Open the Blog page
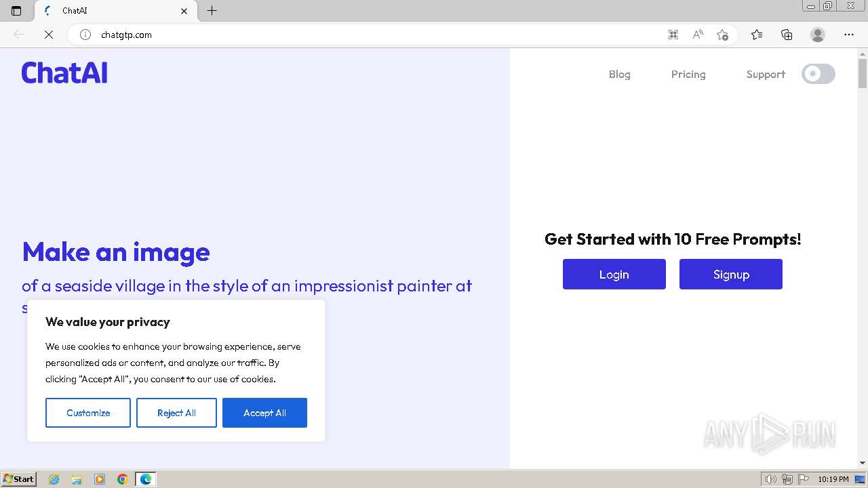This screenshot has width=868, height=488. click(x=619, y=75)
